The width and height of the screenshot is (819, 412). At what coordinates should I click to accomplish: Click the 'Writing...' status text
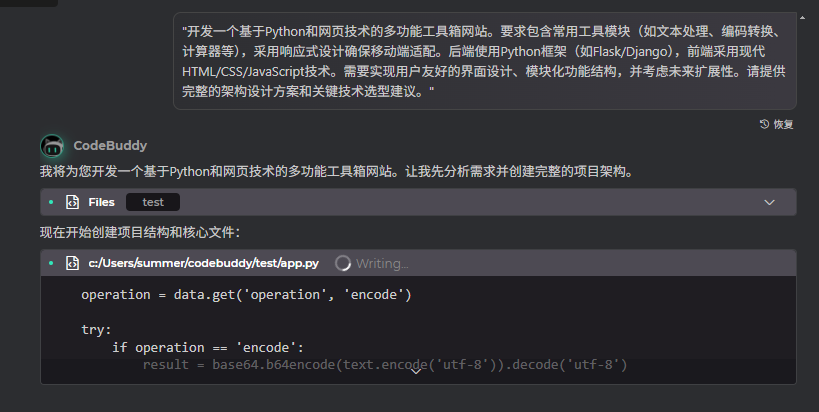click(382, 263)
